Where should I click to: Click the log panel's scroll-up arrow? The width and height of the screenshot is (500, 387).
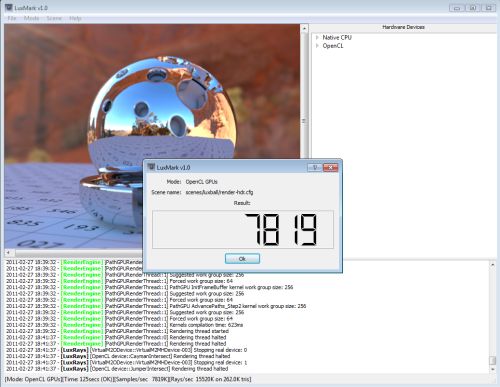(x=492, y=264)
